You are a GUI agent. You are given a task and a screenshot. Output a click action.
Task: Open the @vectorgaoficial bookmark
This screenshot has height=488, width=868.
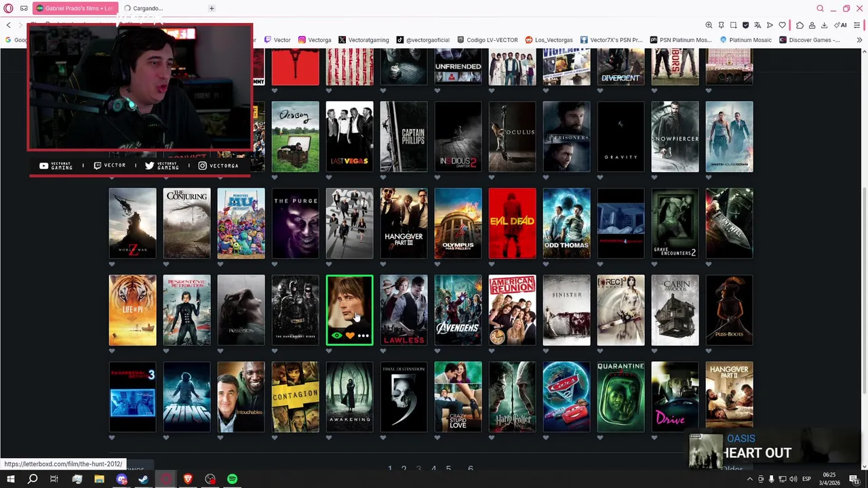422,40
